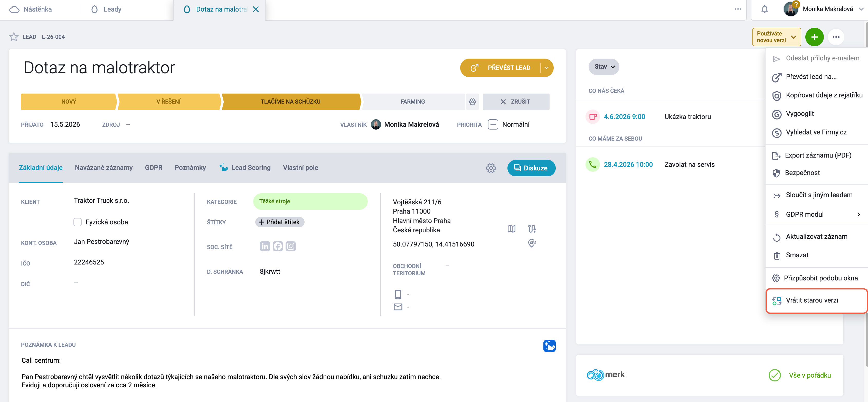Screen dimensions: 868x402
Task: Click Přidat štítek to add tag
Action: coord(279,222)
